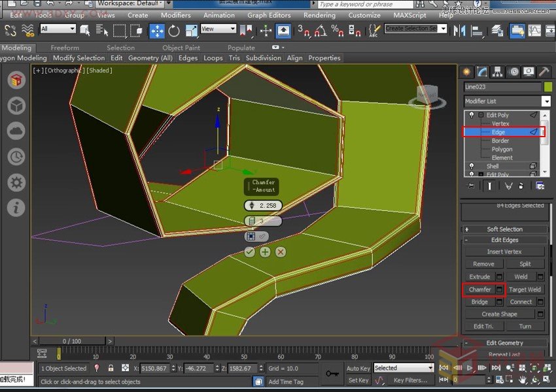The height and width of the screenshot is (392, 556).
Task: Open the Modifiers menu
Action: pos(176,15)
